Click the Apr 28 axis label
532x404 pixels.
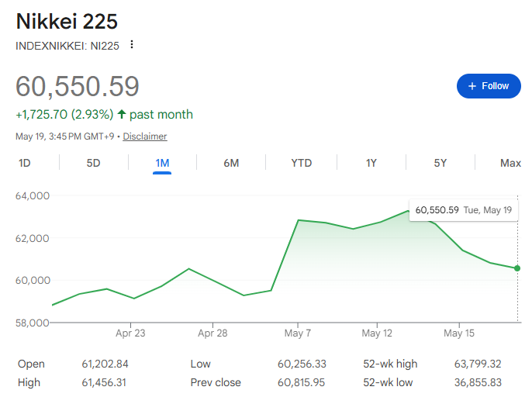tap(212, 333)
